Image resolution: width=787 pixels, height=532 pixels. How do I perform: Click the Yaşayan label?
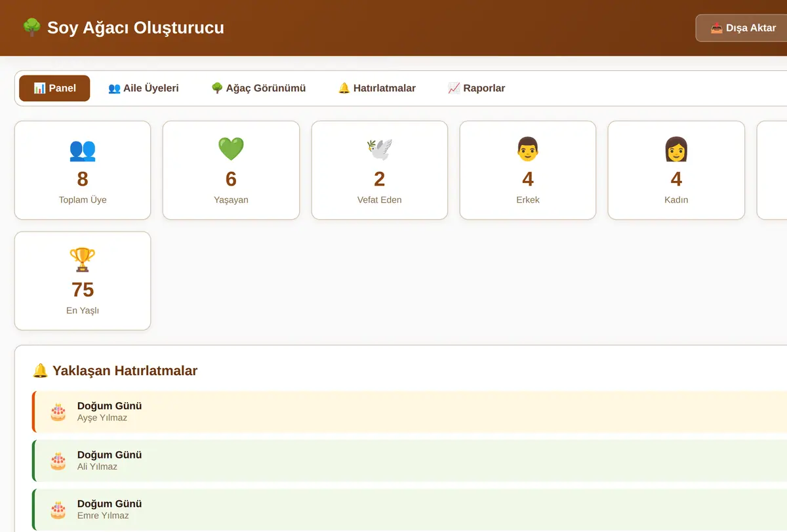(231, 200)
